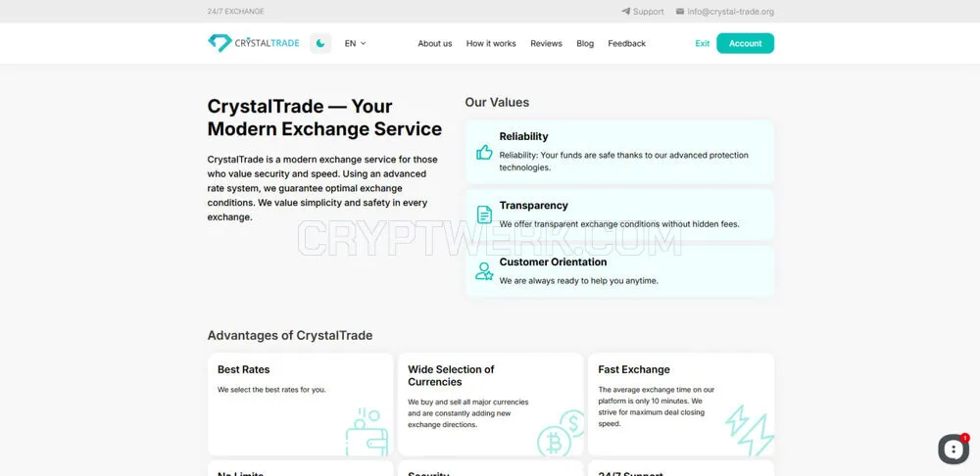This screenshot has height=476, width=980.
Task: Click the Telegram Support icon
Action: click(x=625, y=11)
